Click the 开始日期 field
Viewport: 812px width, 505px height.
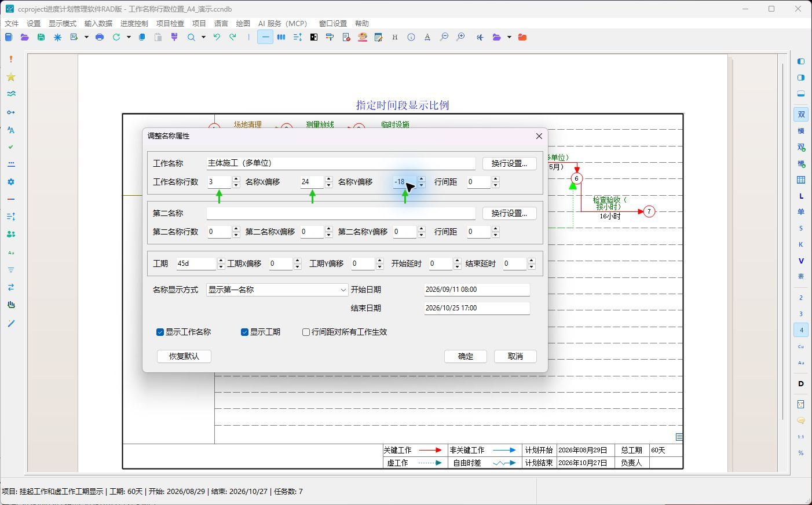click(x=477, y=290)
